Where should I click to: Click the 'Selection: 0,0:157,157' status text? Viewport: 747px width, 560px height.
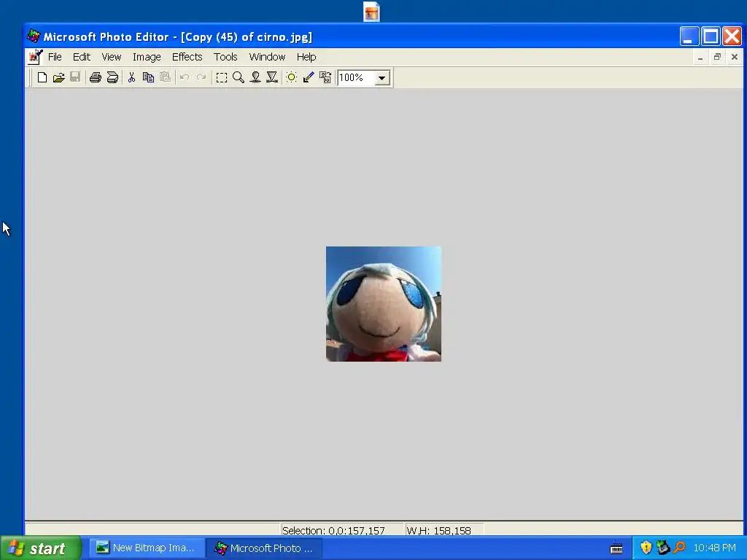click(333, 531)
